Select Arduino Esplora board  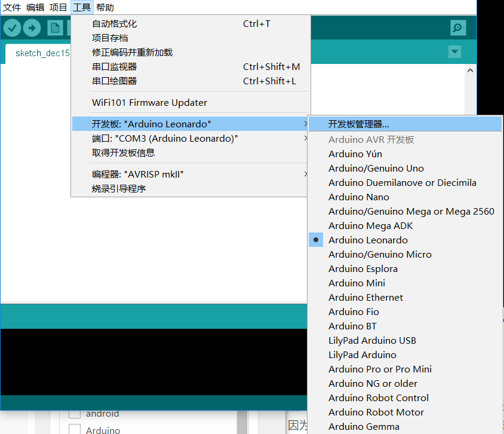point(405,268)
